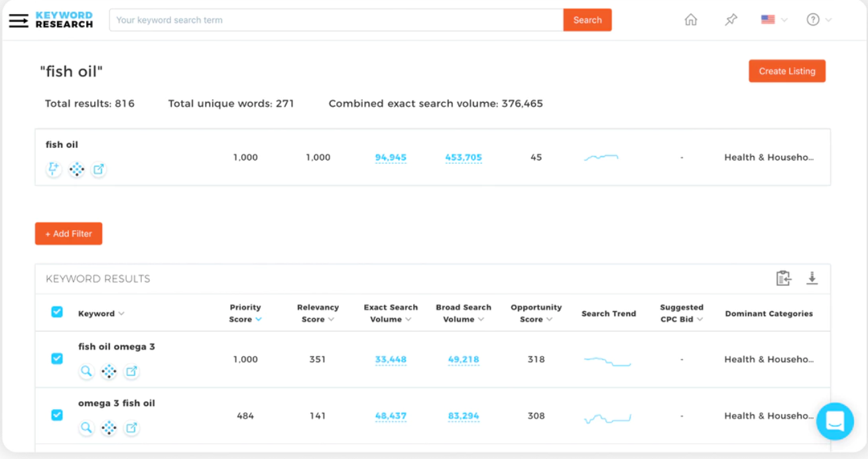Uncheck the fish oil omega 3 row
This screenshot has height=459, width=868.
coord(56,358)
